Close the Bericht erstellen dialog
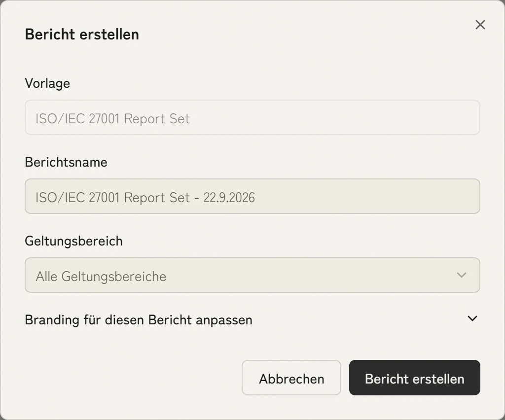The height and width of the screenshot is (420, 505). [480, 25]
